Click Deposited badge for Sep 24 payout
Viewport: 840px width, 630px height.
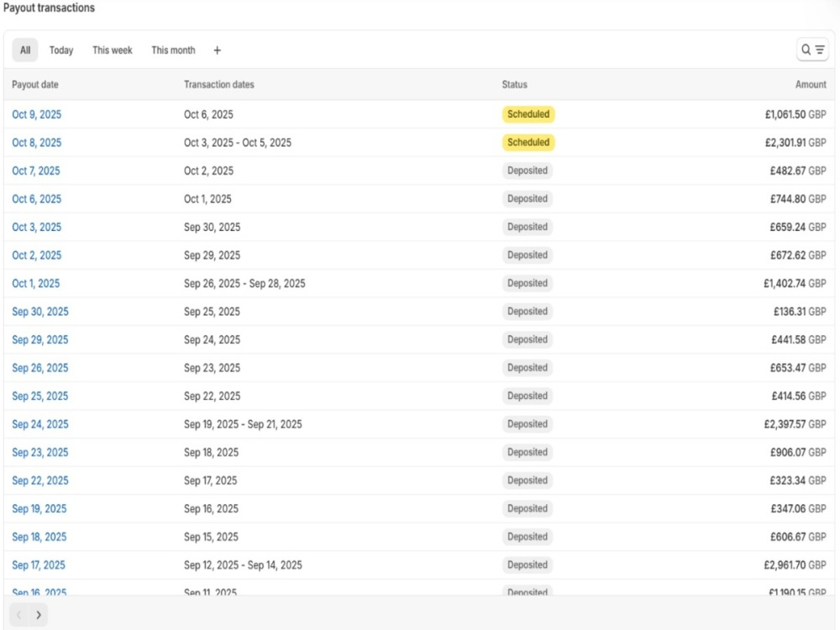pyautogui.click(x=528, y=423)
